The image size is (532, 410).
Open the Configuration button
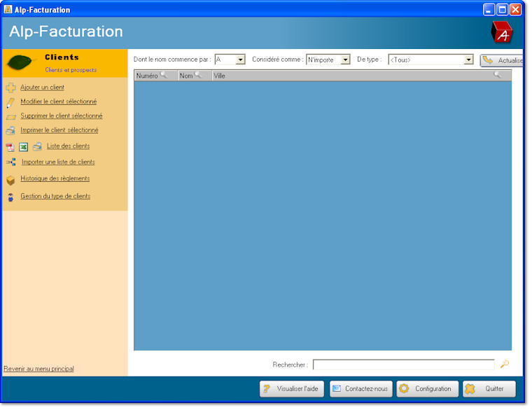tap(428, 389)
